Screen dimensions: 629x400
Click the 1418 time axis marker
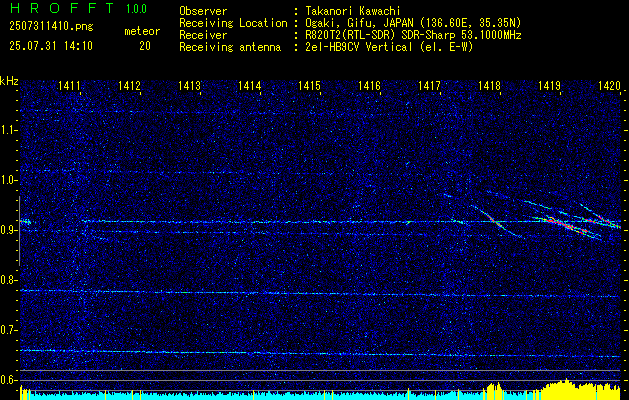click(489, 85)
